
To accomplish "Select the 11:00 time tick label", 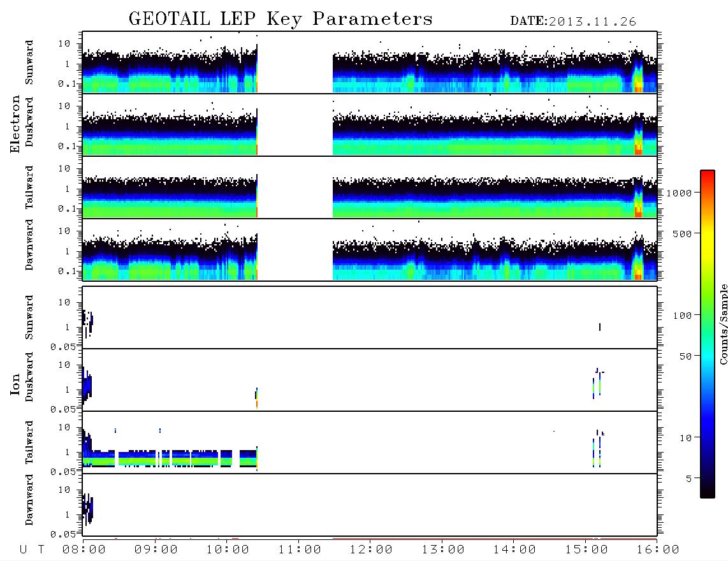I will 300,550.
